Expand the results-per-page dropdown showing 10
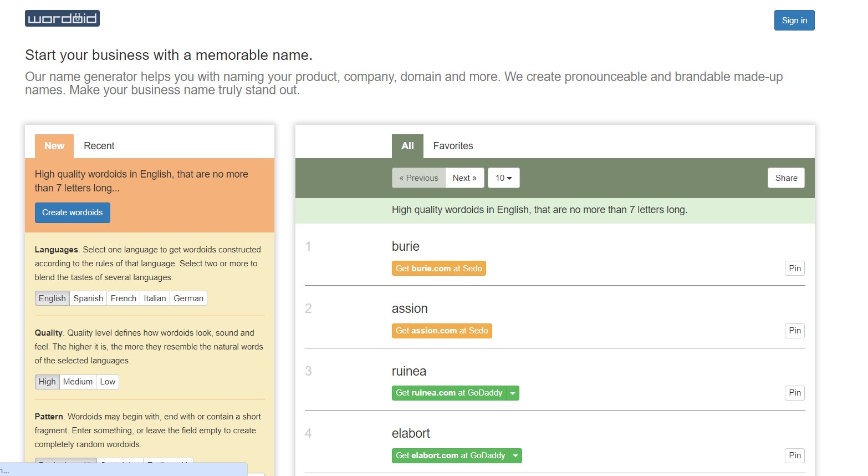Screen dimensions: 868x476 point(503,178)
